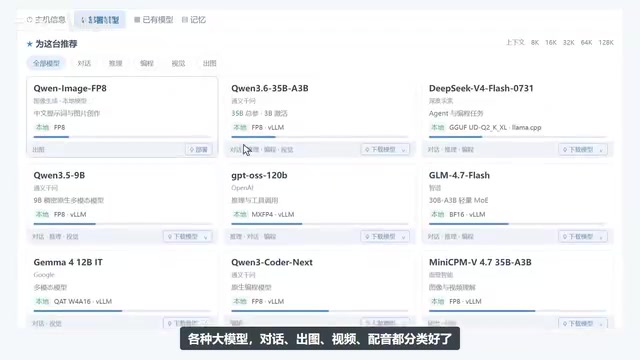
Task: Filter models by 编程 category
Action: (147, 63)
